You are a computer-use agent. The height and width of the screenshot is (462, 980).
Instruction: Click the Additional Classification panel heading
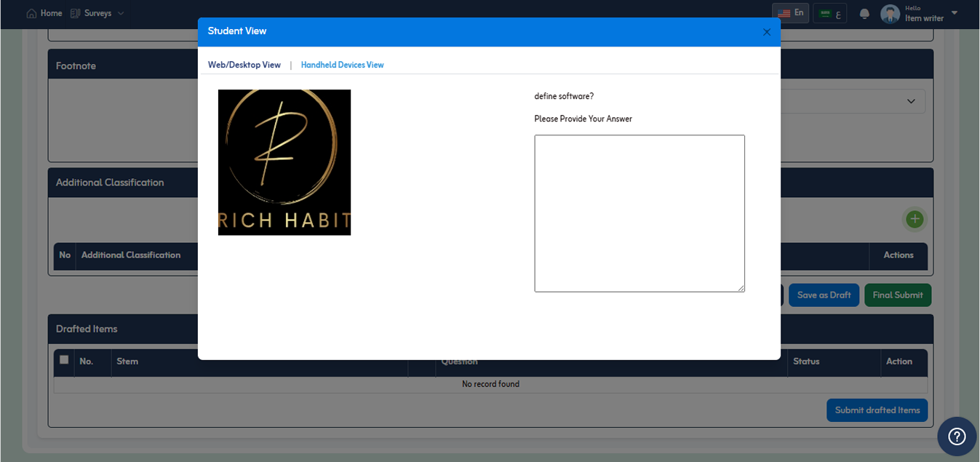point(110,183)
